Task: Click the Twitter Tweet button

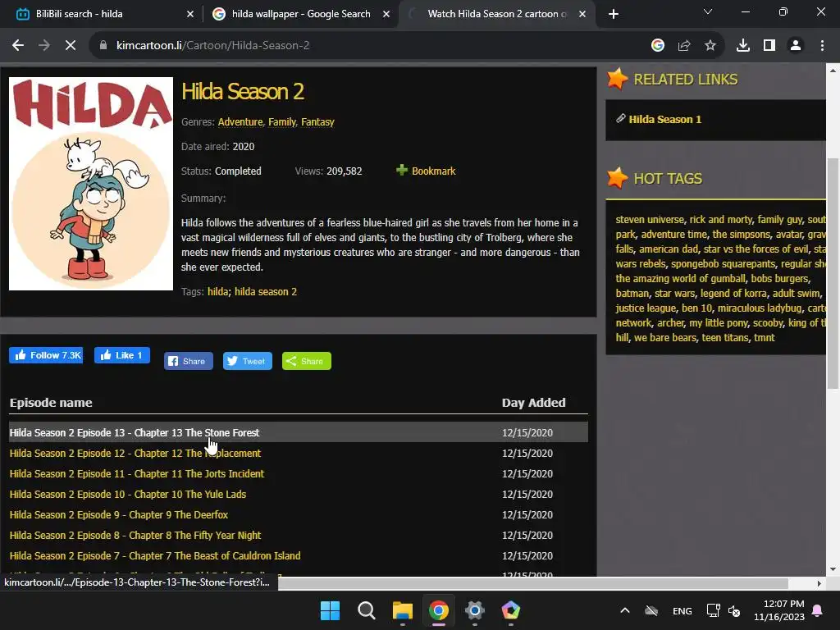Action: click(x=248, y=361)
